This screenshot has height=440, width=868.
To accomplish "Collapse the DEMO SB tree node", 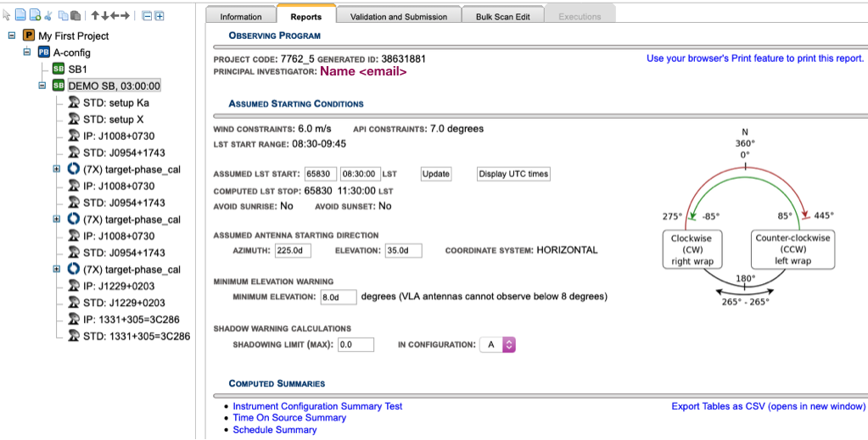I will click(x=42, y=86).
